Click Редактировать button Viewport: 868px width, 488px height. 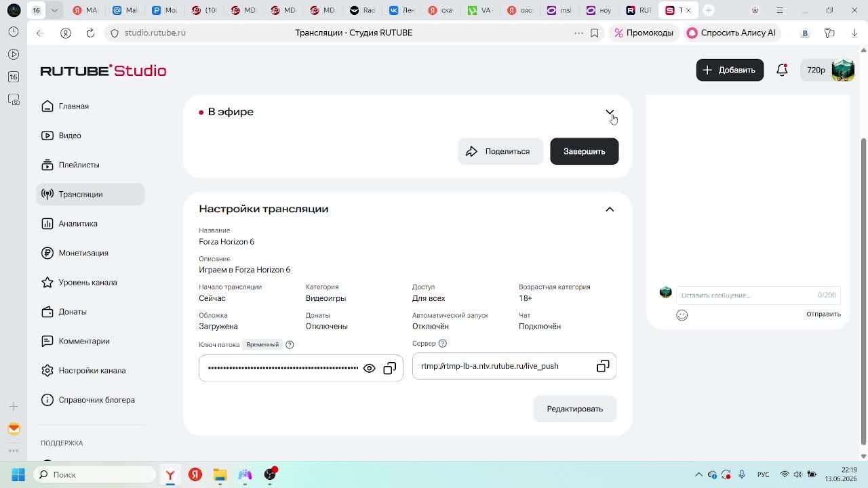[x=574, y=409]
